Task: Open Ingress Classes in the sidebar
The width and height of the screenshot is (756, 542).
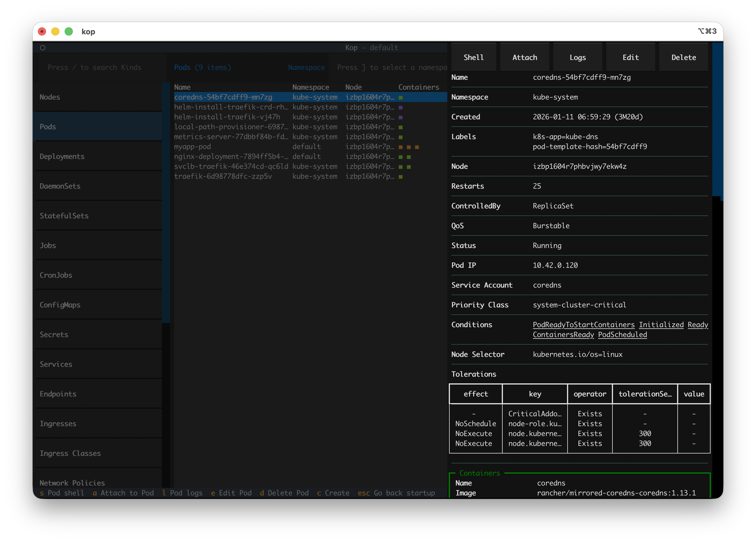Action: 99,453
